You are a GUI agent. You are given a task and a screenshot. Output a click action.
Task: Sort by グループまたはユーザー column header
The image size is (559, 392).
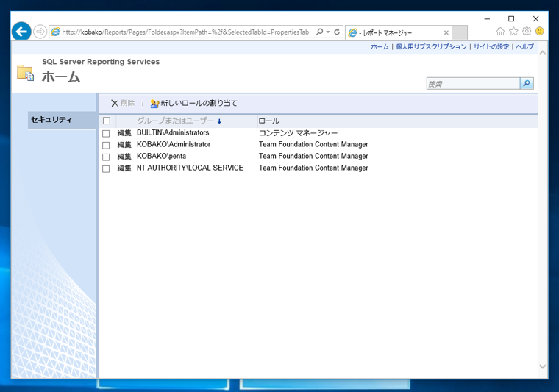175,121
